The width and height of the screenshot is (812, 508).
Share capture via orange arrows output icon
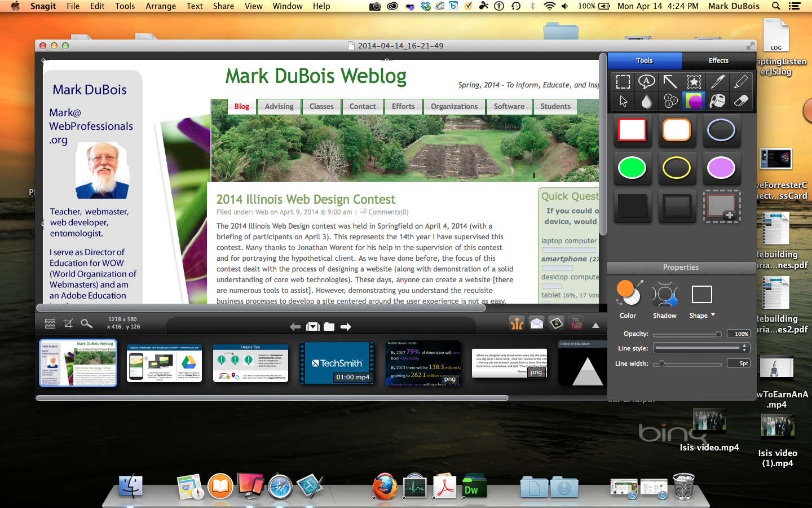(x=517, y=323)
